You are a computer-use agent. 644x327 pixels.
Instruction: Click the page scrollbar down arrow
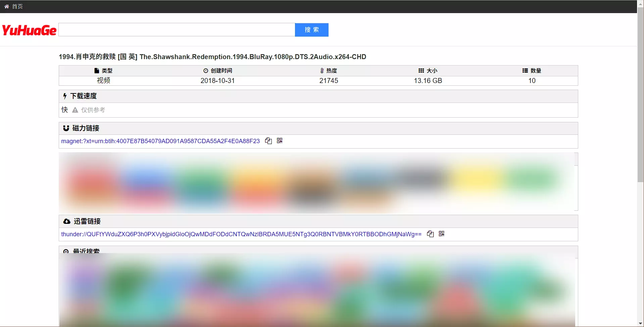[640, 324]
